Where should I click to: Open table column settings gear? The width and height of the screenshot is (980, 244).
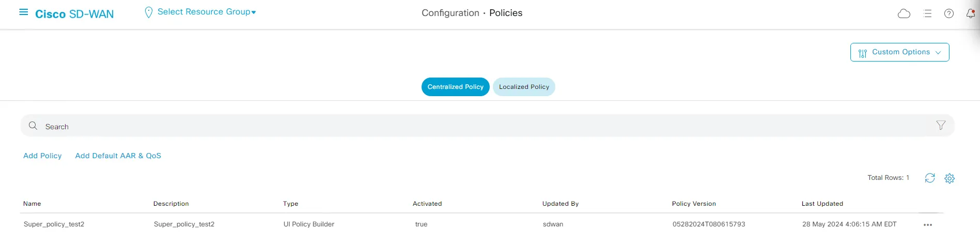pyautogui.click(x=949, y=178)
